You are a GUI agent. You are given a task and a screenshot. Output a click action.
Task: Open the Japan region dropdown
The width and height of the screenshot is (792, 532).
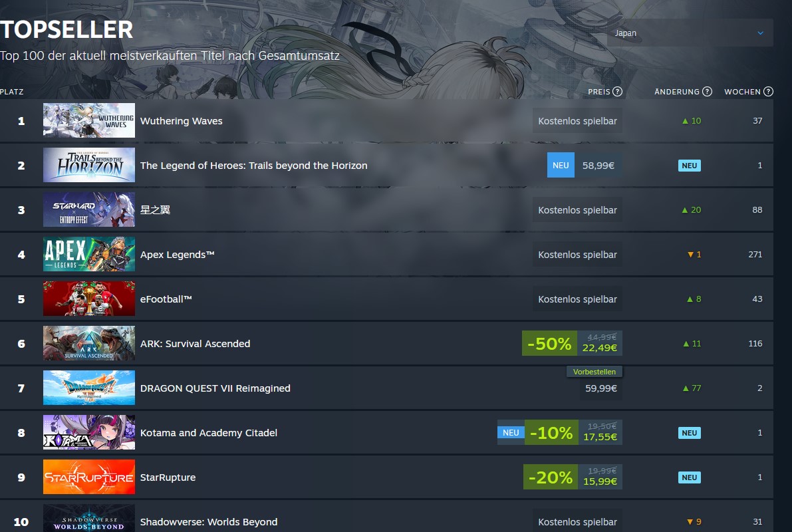[x=690, y=33]
